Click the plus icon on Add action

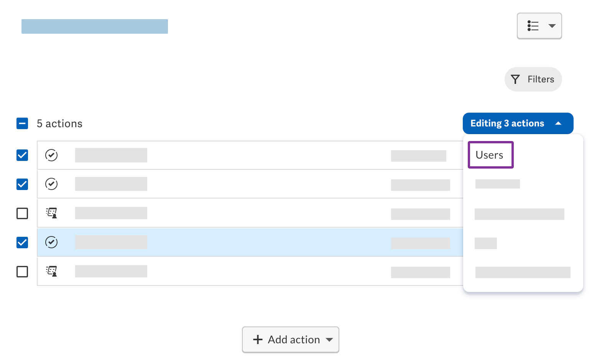click(258, 339)
